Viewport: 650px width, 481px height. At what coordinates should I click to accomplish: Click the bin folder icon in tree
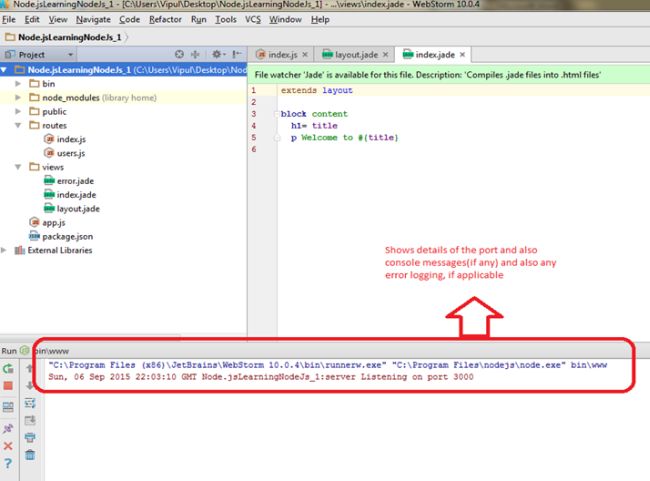(34, 84)
